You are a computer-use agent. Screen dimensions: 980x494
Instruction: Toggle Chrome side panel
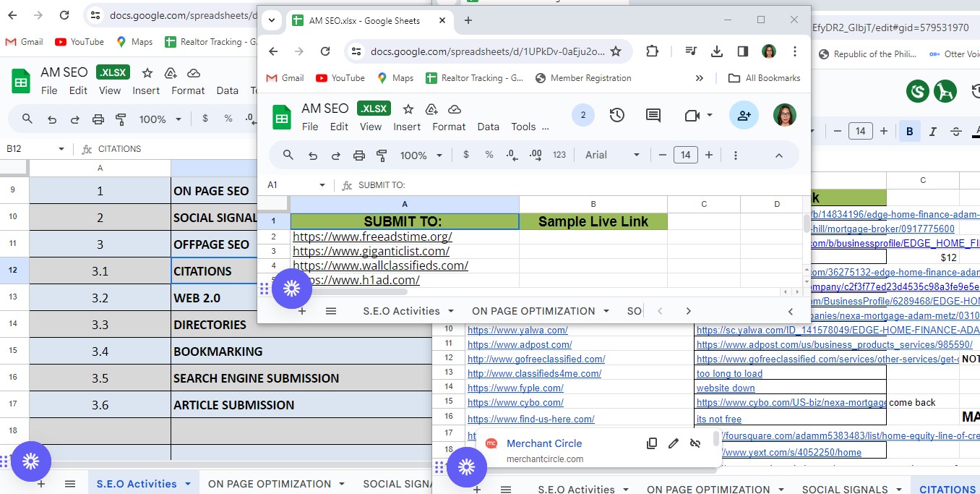coord(742,51)
